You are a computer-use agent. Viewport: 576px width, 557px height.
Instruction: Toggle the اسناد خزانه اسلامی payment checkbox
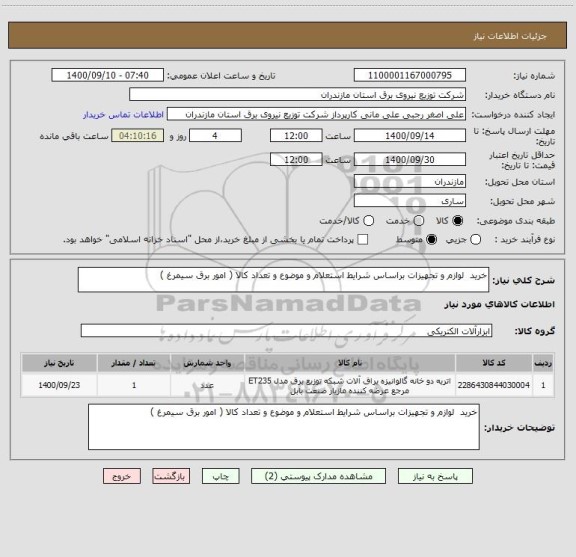tap(363, 240)
